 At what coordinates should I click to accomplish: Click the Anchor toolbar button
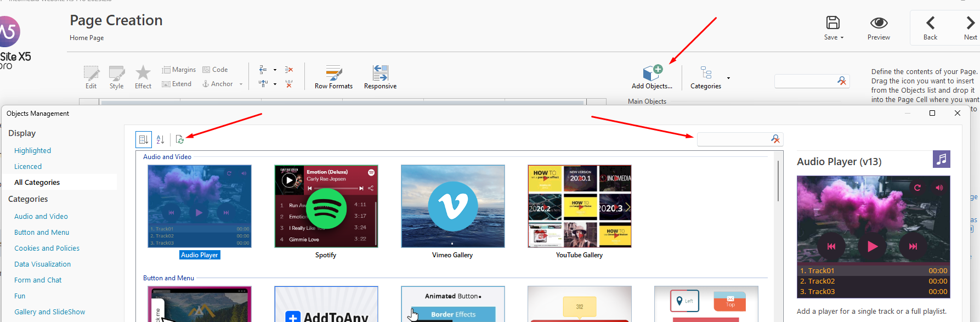pyautogui.click(x=218, y=84)
